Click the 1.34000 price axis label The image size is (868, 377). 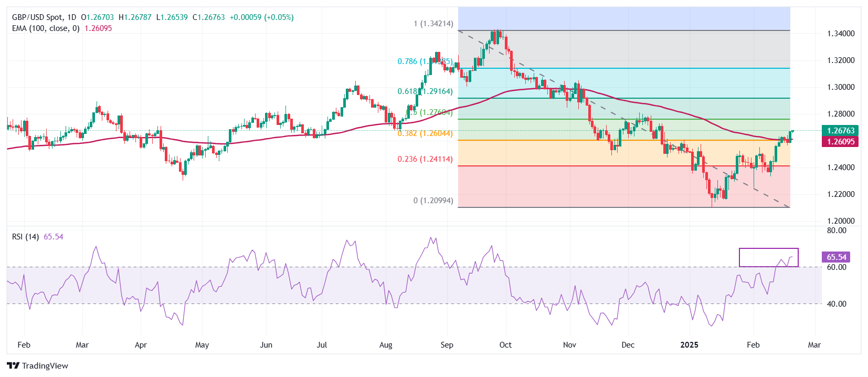[841, 34]
